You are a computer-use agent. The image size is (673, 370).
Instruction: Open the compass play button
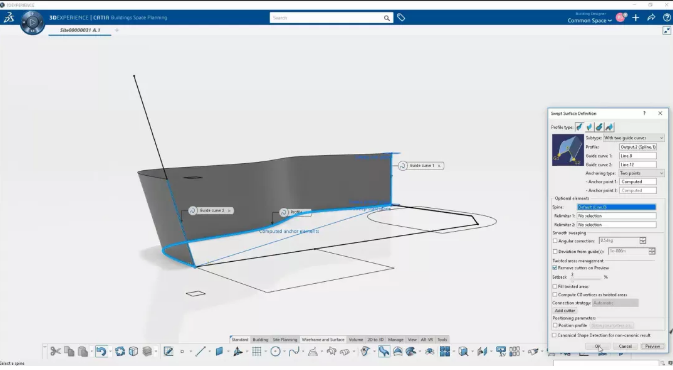32,22
